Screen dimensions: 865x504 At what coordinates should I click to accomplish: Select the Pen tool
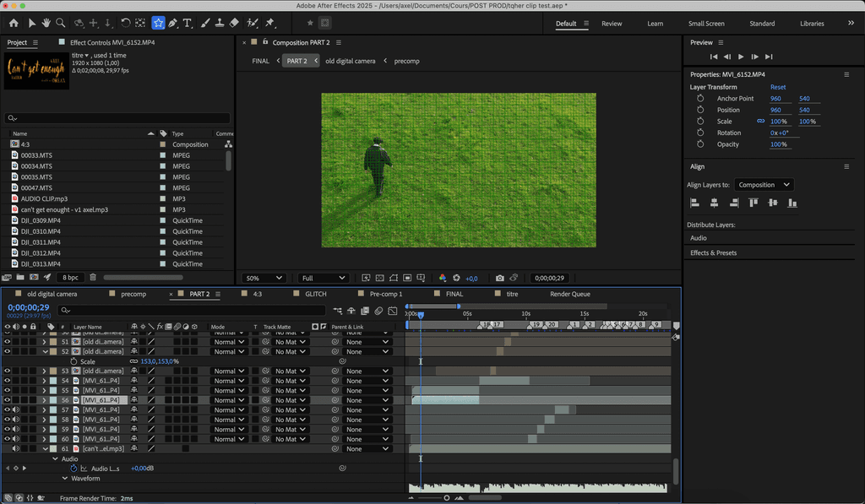click(x=172, y=23)
